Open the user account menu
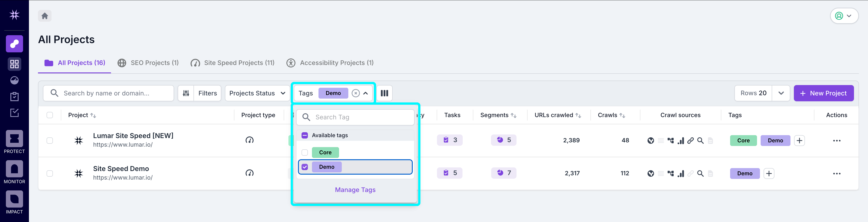868x222 pixels. coord(844,16)
